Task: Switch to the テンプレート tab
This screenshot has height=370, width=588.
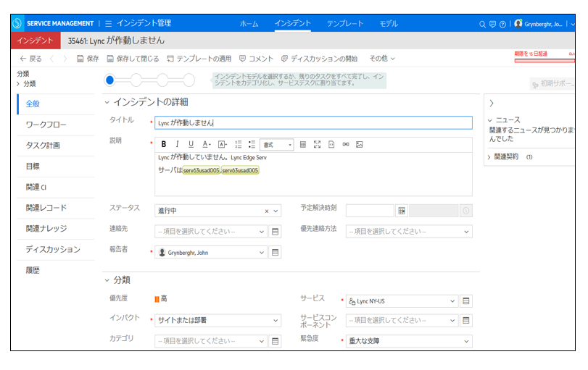Action: (344, 24)
